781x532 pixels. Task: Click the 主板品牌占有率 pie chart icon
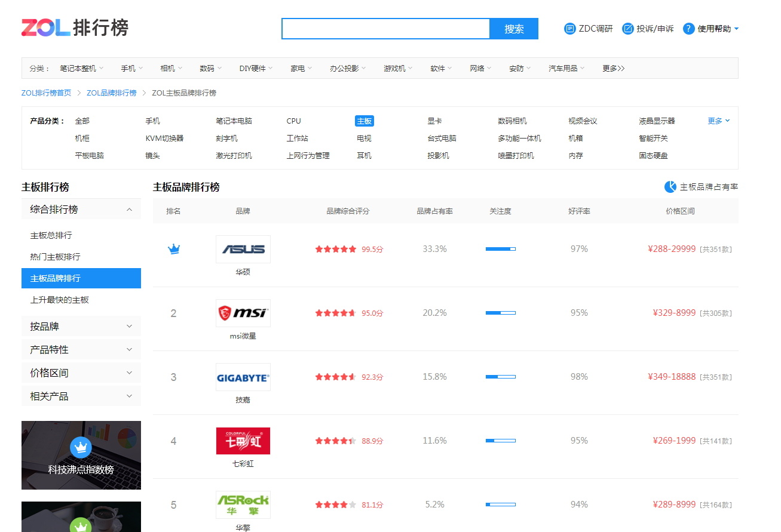pos(670,187)
